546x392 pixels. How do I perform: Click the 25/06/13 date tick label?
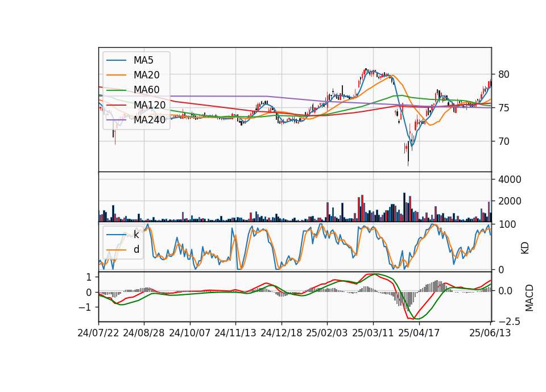[x=490, y=333]
